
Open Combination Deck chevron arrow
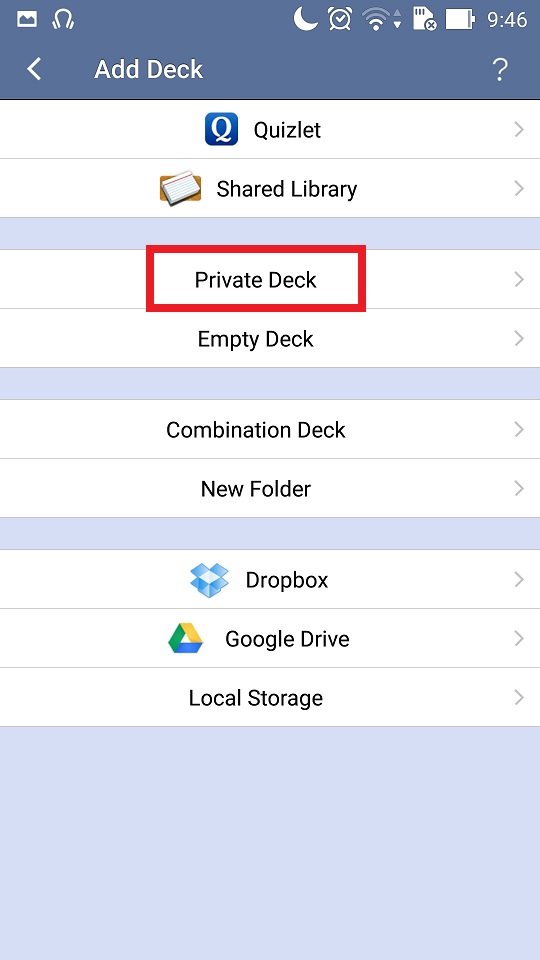tap(519, 429)
